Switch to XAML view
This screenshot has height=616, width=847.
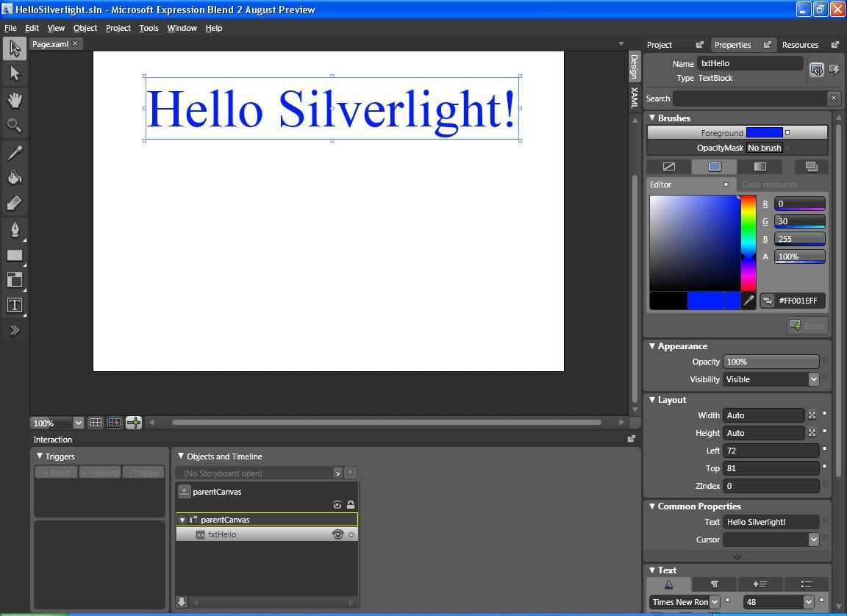pos(635,97)
